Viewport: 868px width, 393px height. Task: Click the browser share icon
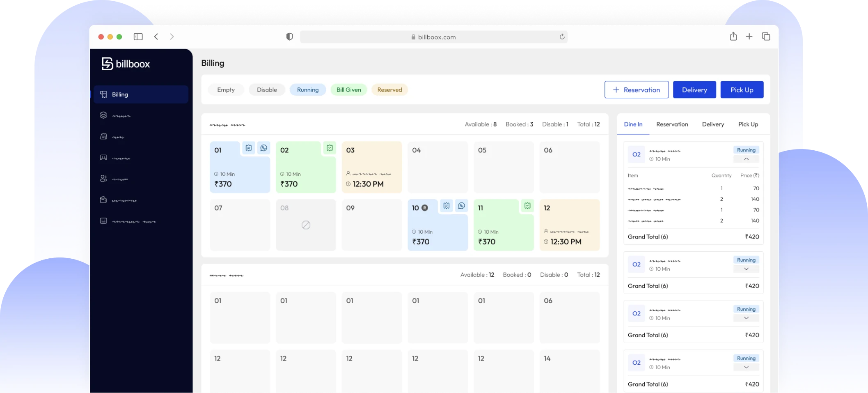pos(733,37)
